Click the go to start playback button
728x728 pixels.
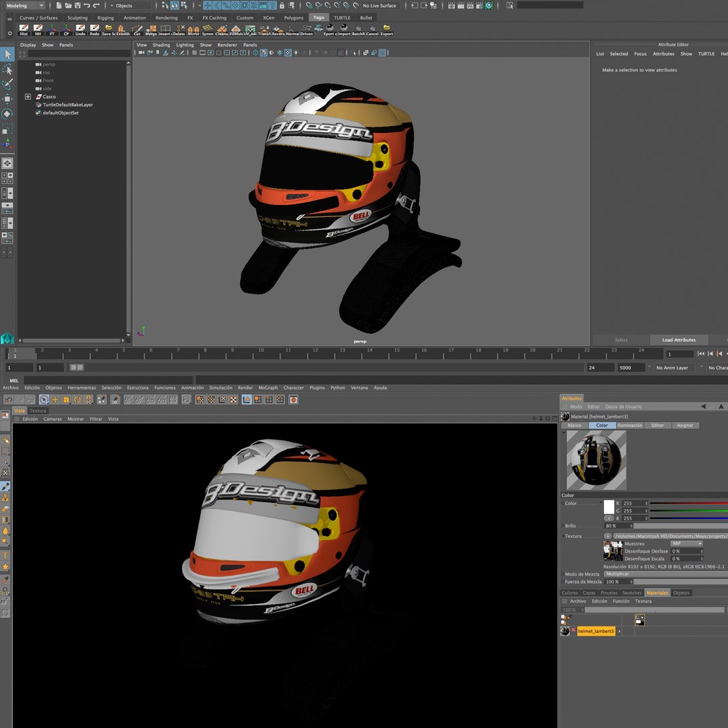(x=701, y=354)
